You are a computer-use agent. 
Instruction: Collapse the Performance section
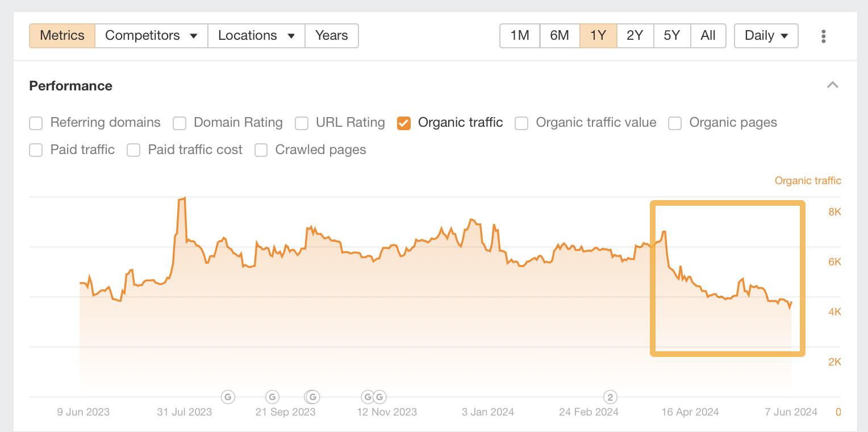[832, 85]
